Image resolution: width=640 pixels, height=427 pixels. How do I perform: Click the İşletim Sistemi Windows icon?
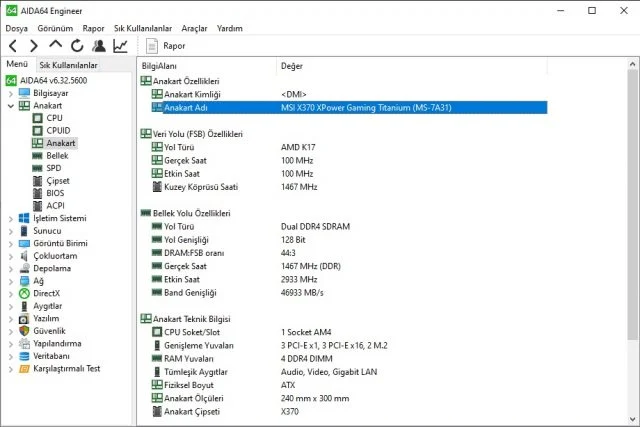[24, 218]
